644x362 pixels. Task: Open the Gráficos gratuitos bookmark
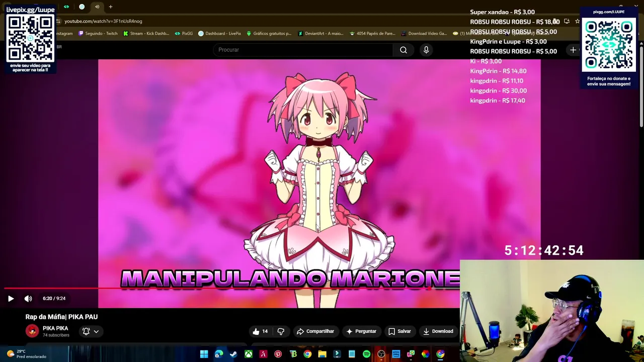(269, 34)
